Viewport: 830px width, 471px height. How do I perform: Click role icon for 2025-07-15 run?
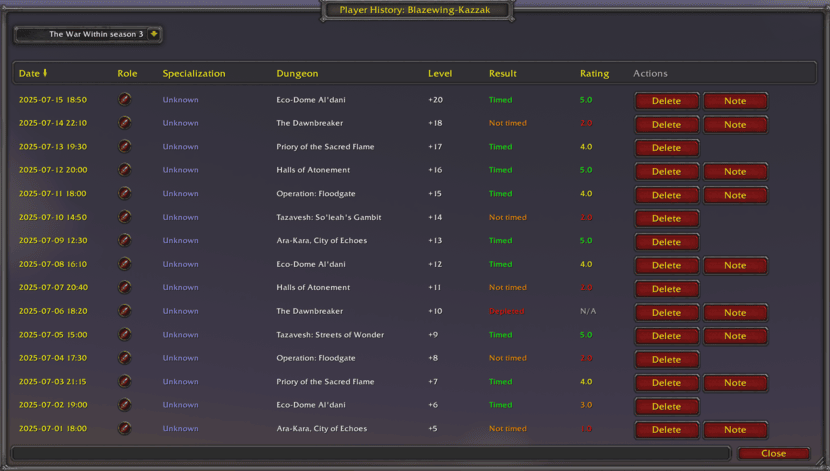(x=124, y=99)
